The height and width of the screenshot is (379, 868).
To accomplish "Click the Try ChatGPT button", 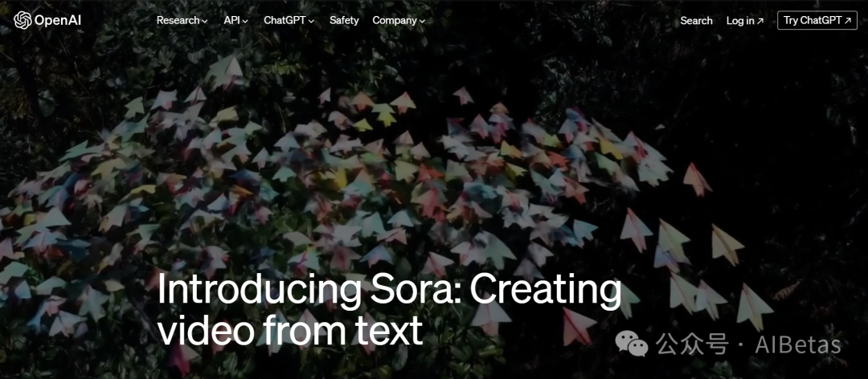I will pyautogui.click(x=817, y=20).
